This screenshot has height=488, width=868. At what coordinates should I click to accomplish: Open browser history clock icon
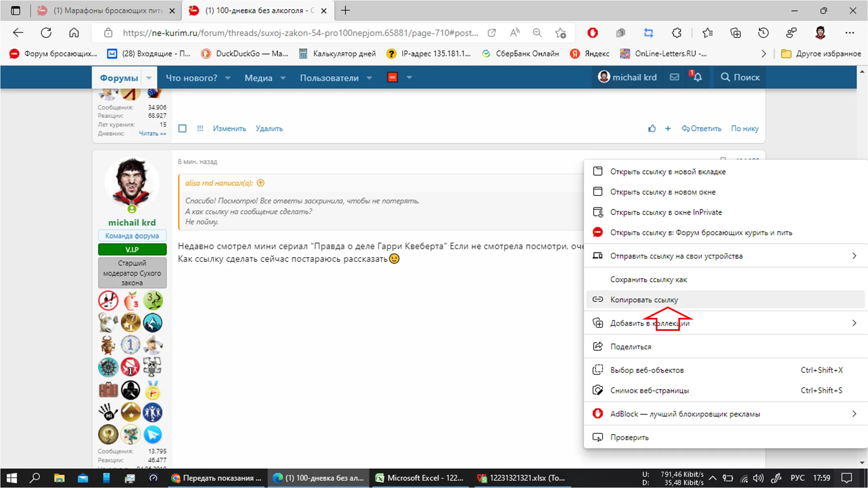click(x=764, y=33)
